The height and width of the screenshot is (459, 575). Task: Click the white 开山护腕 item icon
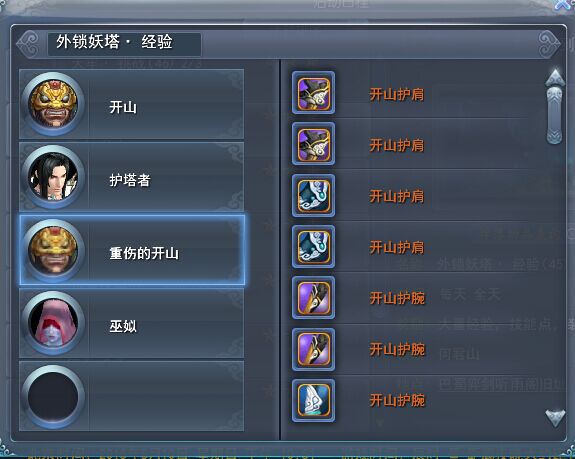coord(314,400)
